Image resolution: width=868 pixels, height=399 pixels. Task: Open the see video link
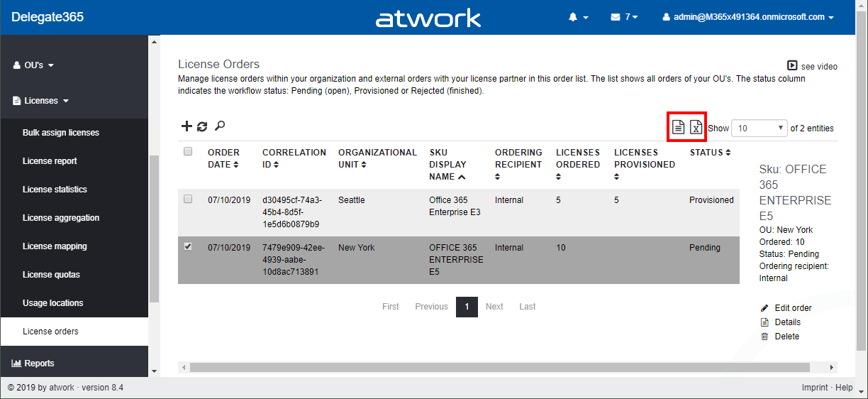click(813, 66)
